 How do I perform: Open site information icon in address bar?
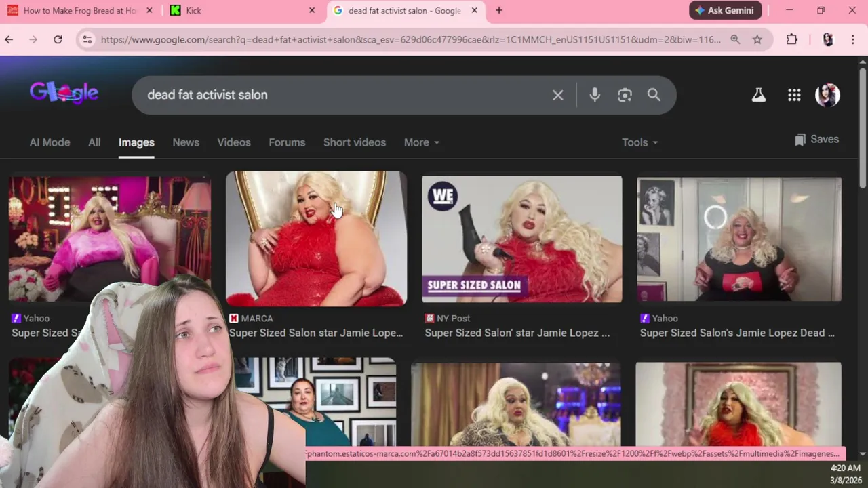coord(87,40)
